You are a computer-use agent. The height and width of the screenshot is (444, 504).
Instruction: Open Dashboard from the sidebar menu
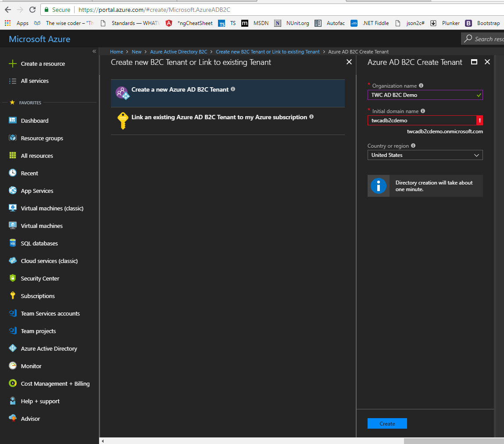pos(35,121)
